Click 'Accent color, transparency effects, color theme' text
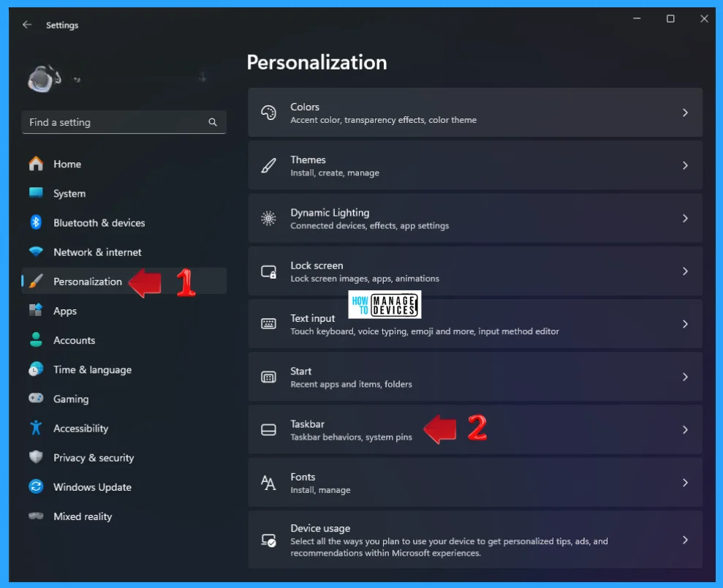 pos(384,120)
